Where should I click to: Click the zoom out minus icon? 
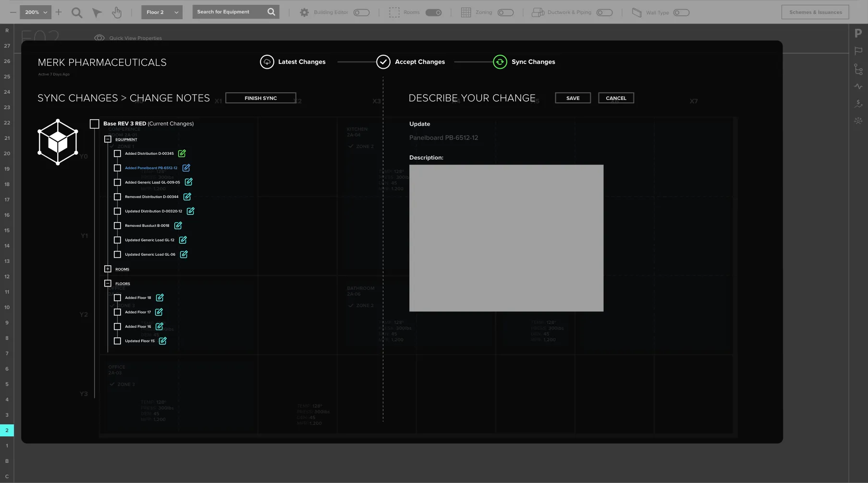[x=13, y=12]
